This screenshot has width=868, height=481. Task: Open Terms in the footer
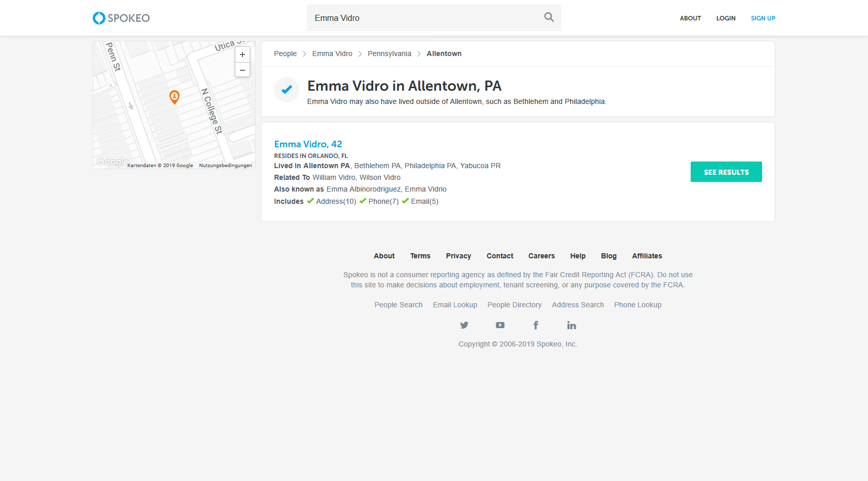pos(420,256)
